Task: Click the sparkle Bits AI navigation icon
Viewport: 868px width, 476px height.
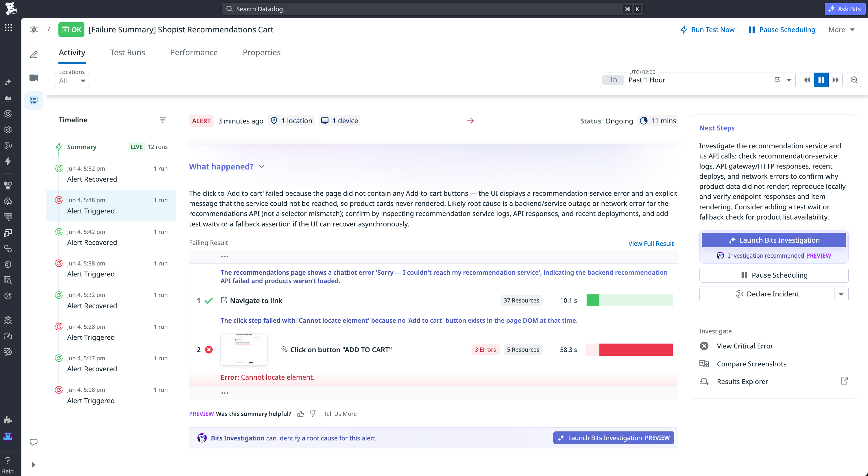Action: click(x=8, y=82)
